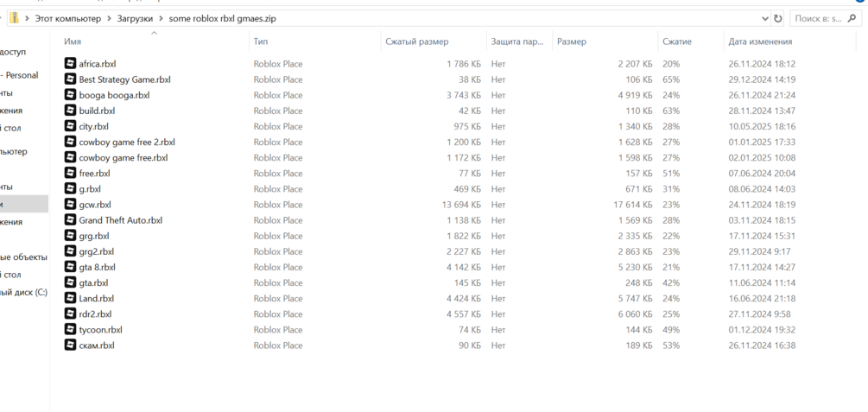The image size is (868, 412).
Task: Click the gcw.rbxl file icon
Action: 70,205
